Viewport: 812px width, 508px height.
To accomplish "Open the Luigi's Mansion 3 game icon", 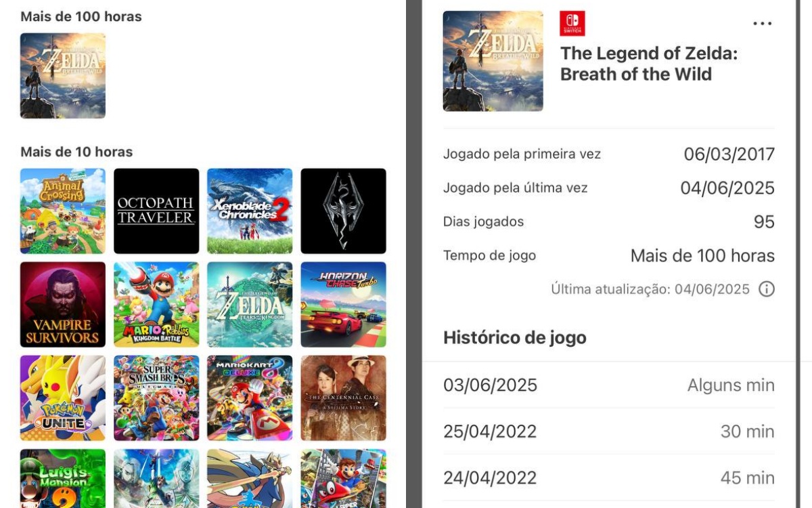I will (x=63, y=481).
